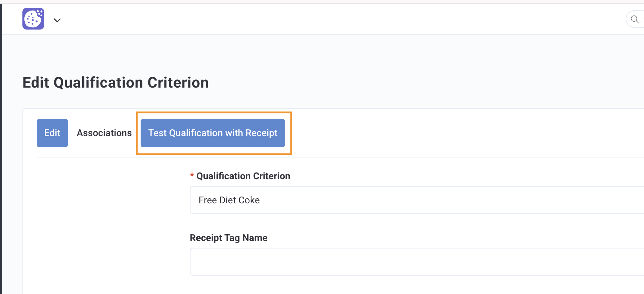The image size is (644, 294).
Task: Open the Associations tab
Action: coord(104,133)
